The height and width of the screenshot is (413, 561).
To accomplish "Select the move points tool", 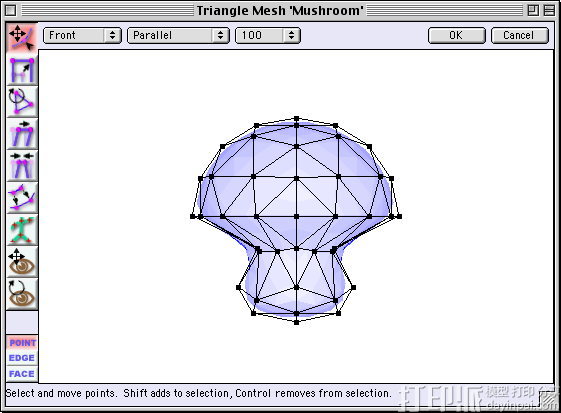I will pos(22,38).
